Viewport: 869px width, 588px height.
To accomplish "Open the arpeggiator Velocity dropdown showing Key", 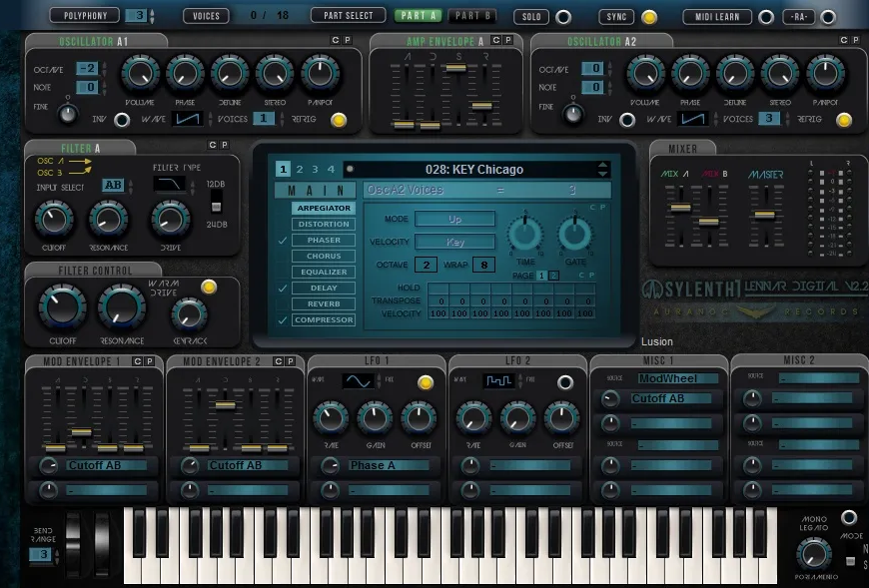I will pyautogui.click(x=455, y=242).
